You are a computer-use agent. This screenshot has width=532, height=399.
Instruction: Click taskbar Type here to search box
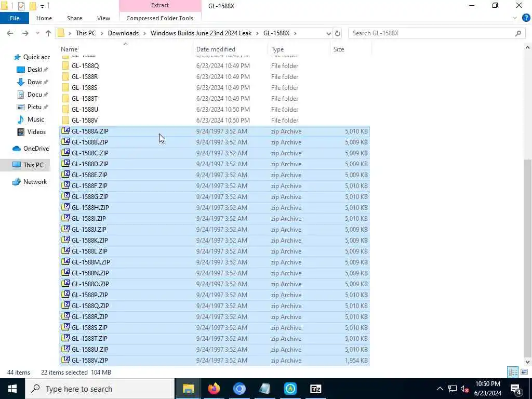tap(100, 389)
